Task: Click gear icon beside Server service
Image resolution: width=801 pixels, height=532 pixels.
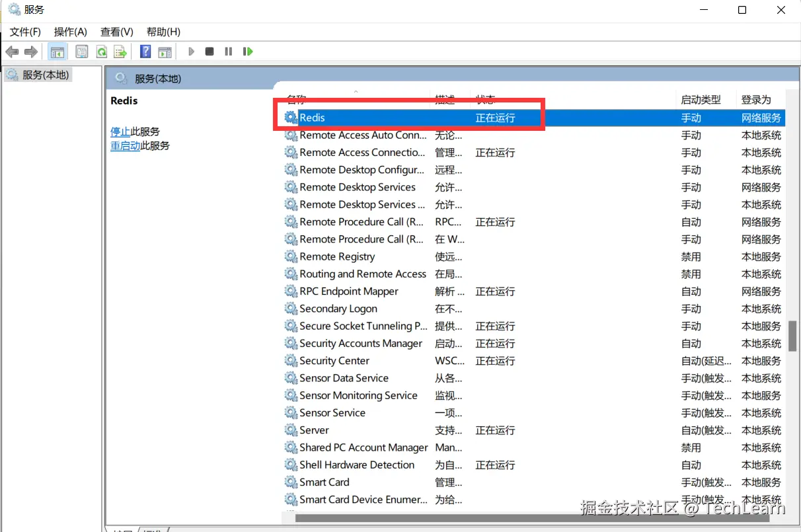Action: 291,430
